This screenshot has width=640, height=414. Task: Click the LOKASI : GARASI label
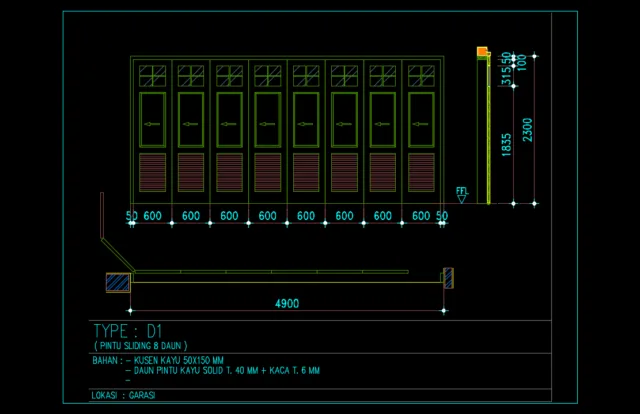point(123,395)
